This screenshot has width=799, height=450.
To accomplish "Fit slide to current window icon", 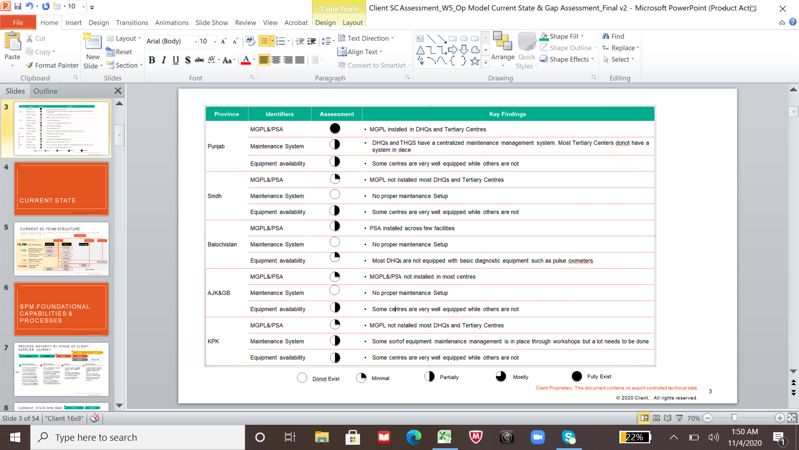I will tap(792, 418).
